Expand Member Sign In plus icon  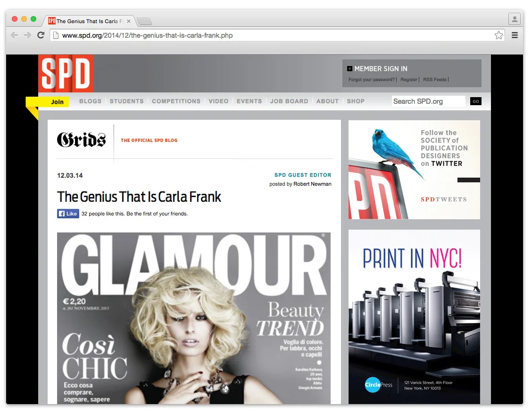349,69
